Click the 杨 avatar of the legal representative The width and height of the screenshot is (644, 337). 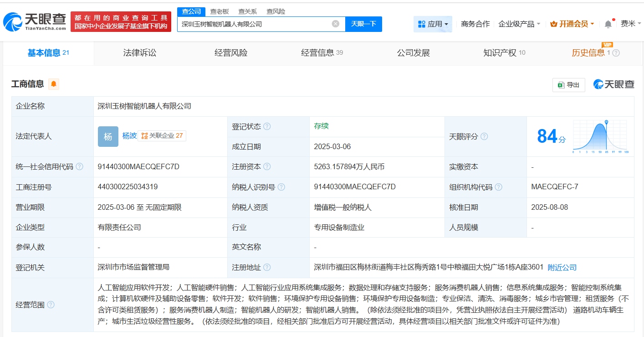click(107, 136)
